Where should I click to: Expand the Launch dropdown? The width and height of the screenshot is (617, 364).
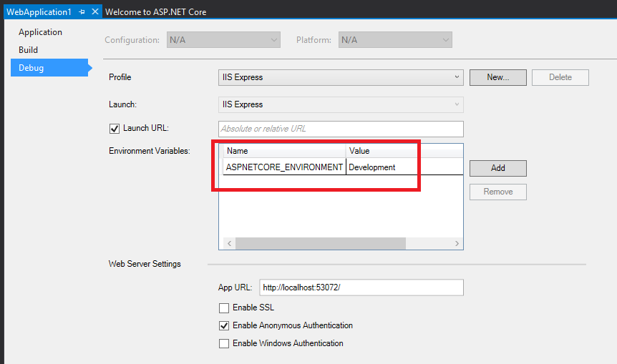click(x=341, y=105)
